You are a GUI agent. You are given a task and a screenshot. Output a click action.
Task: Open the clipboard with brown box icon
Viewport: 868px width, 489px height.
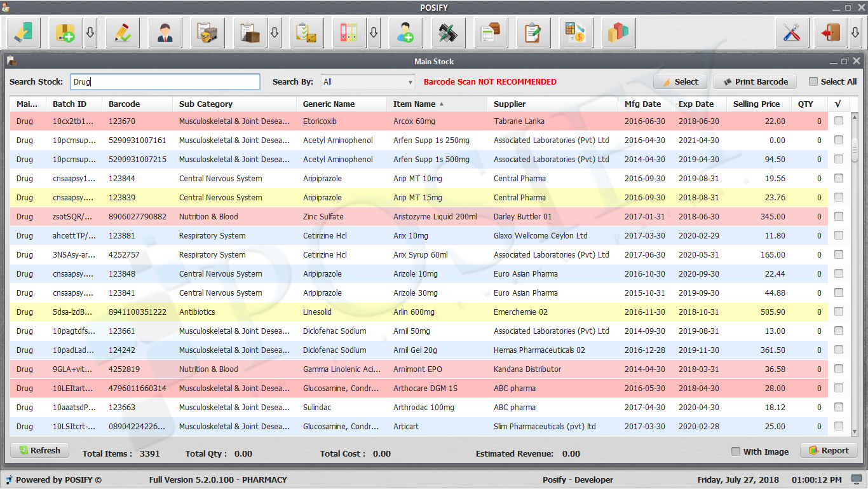[250, 32]
